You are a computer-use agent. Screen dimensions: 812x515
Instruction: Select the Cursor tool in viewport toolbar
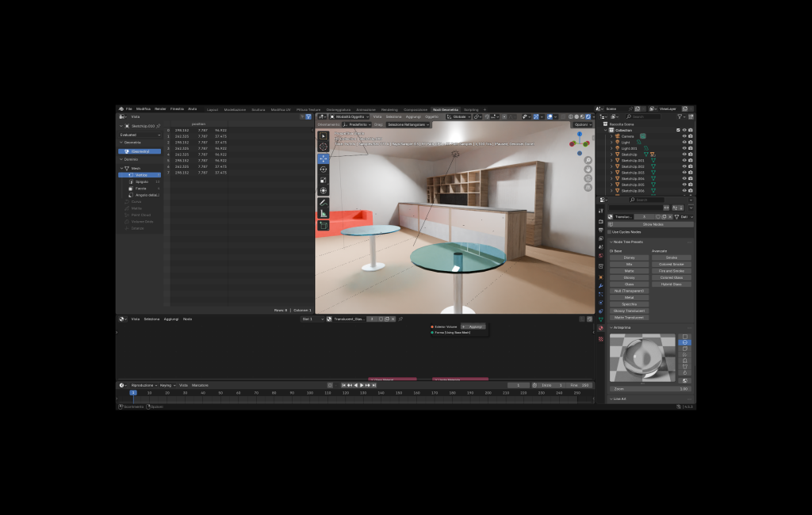point(324,147)
